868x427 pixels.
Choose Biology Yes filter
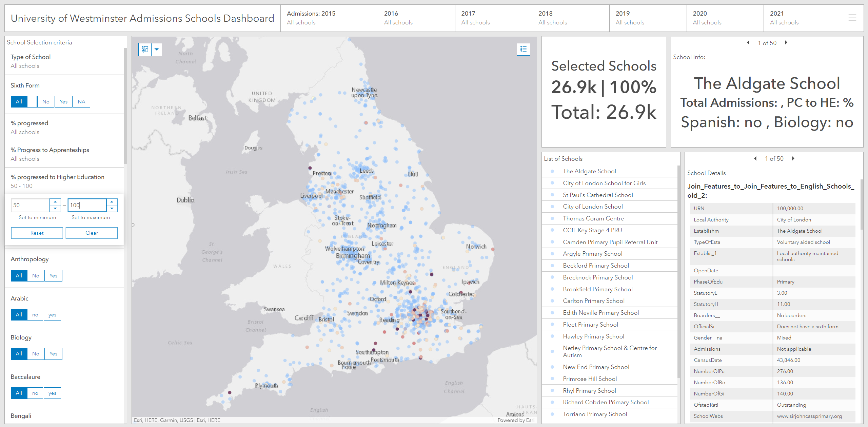coord(53,354)
